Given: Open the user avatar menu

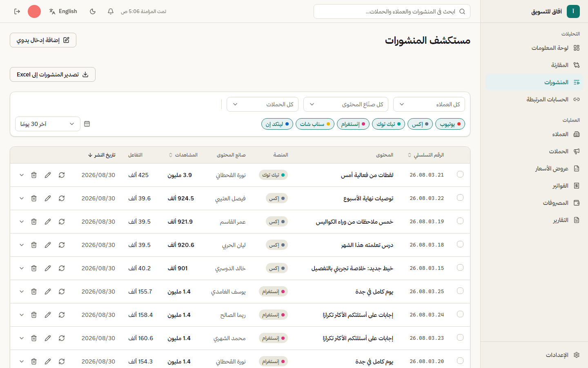Looking at the screenshot, I should point(34,11).
